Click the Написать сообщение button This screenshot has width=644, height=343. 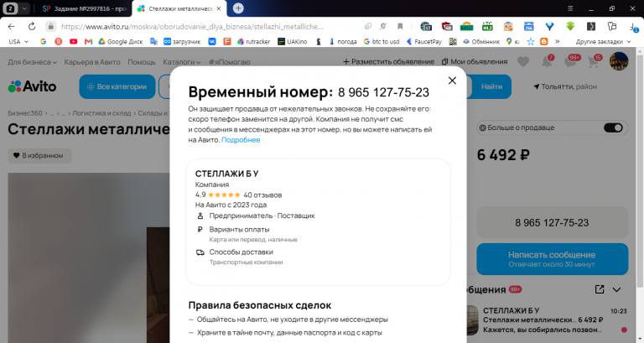pos(552,259)
